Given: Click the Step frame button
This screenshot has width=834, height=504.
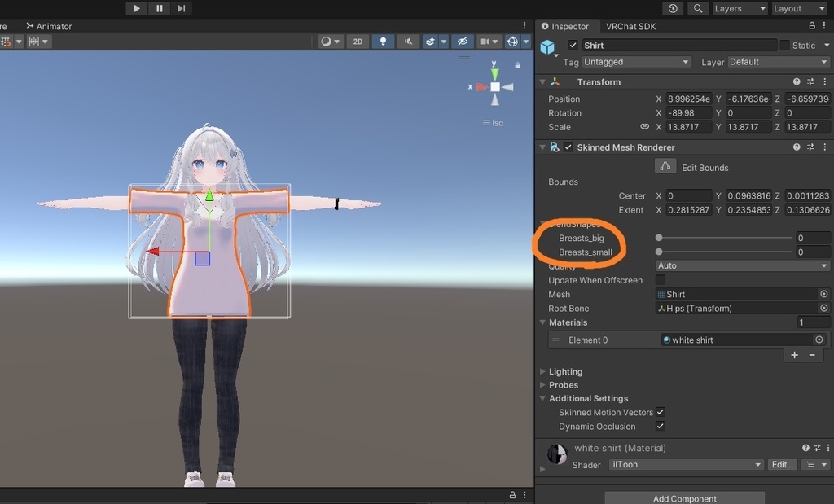Looking at the screenshot, I should point(182,8).
